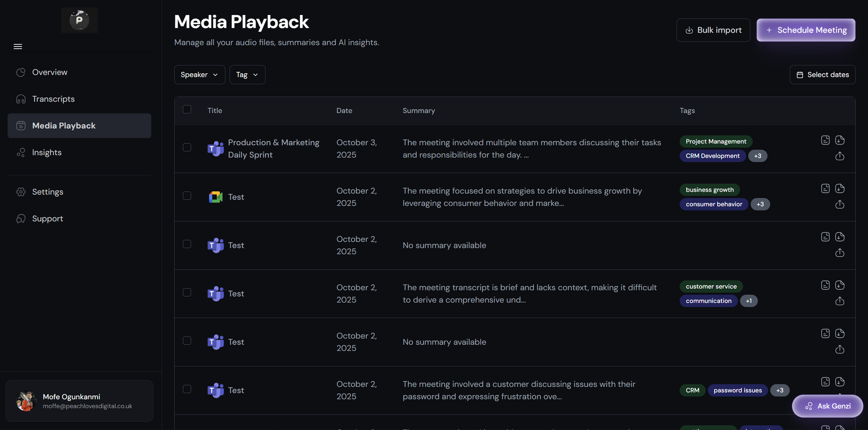This screenshot has height=430, width=868.
Task: Open the transcript icon for Production & Marketing Daily Sprint
Action: [x=825, y=140]
